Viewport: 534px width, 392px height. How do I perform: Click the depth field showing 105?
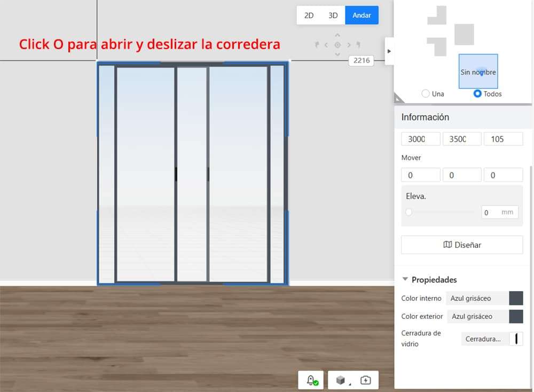pos(504,139)
